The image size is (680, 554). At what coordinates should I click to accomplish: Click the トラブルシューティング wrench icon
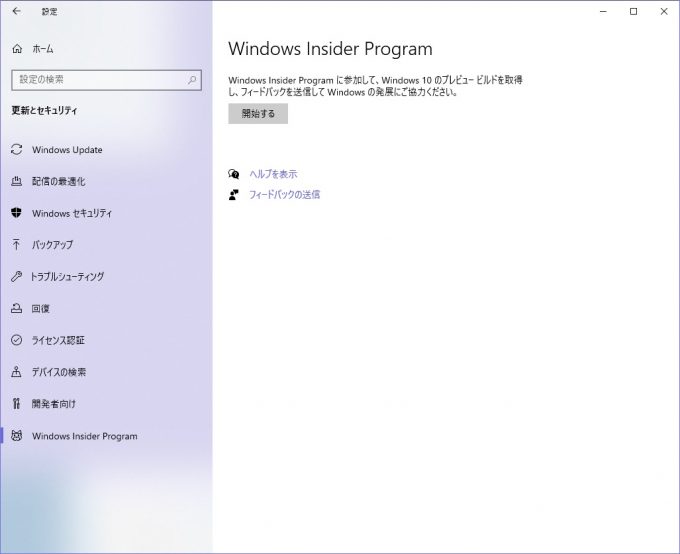16,276
